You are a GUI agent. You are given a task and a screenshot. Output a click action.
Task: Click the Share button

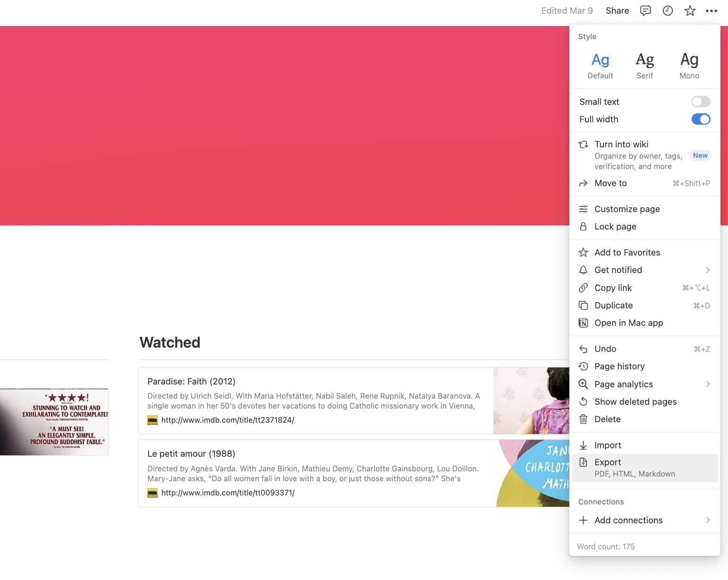tap(617, 11)
